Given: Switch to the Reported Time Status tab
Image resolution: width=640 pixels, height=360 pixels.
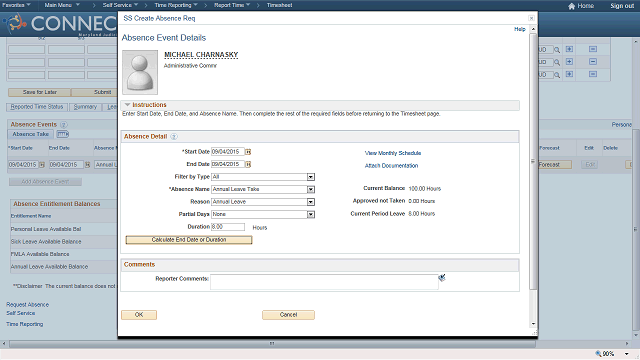Looking at the screenshot, I should point(37,107).
